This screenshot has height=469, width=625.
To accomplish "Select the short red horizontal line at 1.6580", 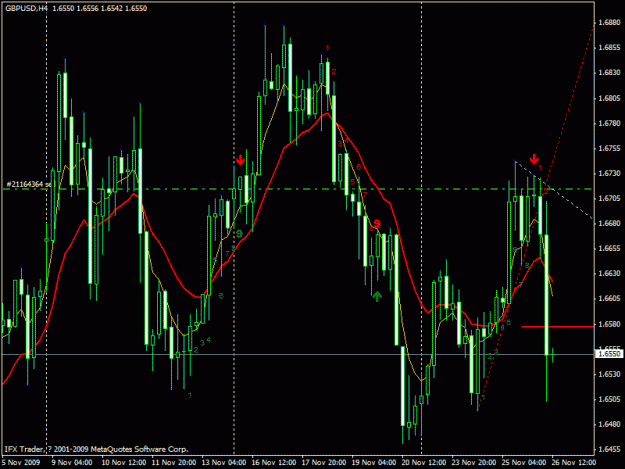I will coord(557,327).
